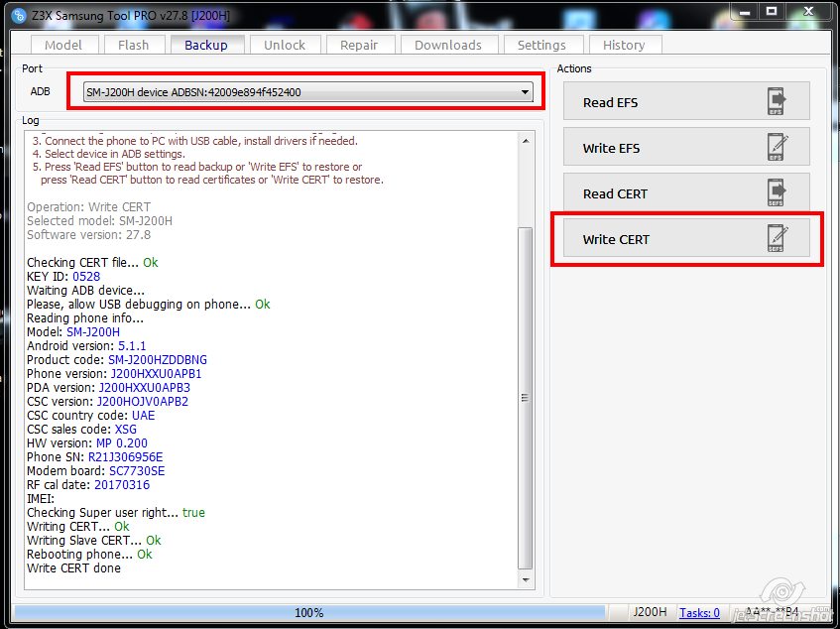Open the Repair tab
This screenshot has width=840, height=629.
coord(359,45)
